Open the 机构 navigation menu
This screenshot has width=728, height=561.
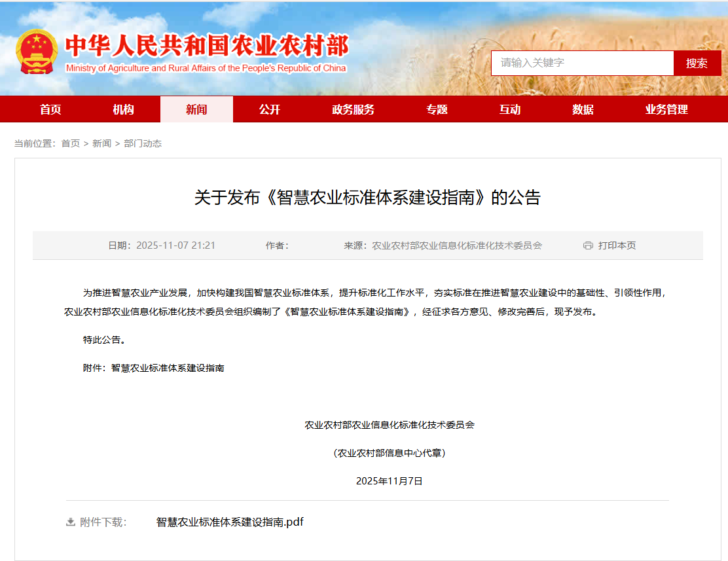coord(123,109)
